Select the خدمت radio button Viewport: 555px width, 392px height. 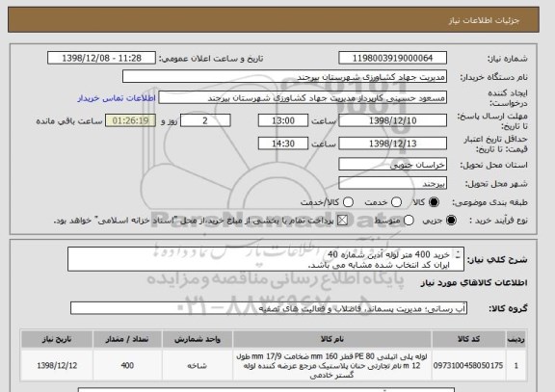(x=396, y=202)
